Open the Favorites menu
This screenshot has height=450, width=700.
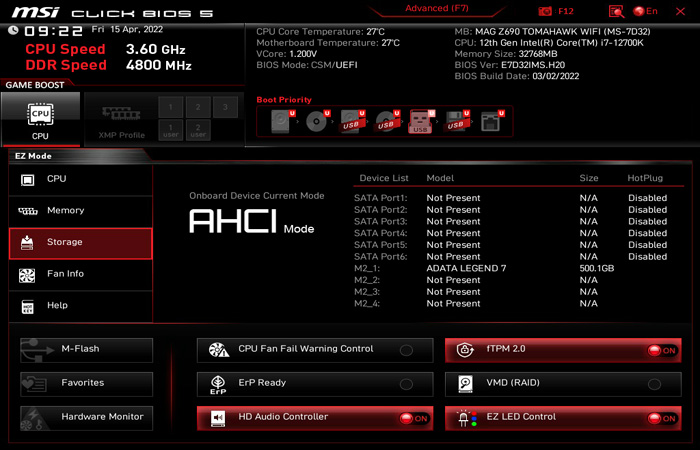(x=87, y=384)
